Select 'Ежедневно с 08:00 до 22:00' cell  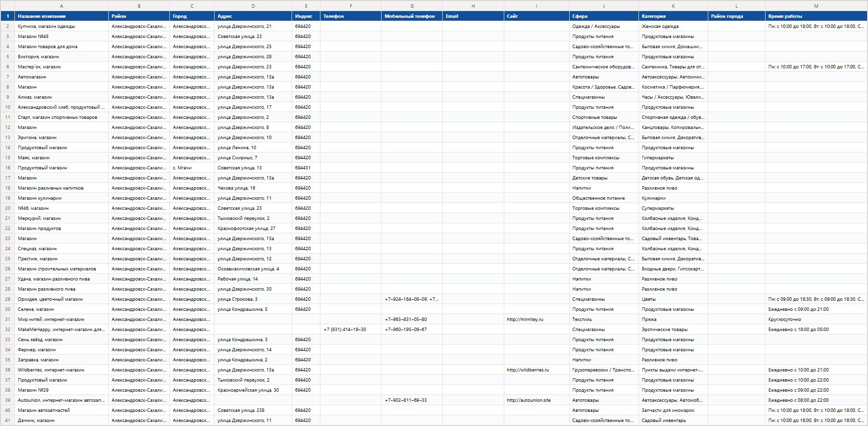pos(816,400)
